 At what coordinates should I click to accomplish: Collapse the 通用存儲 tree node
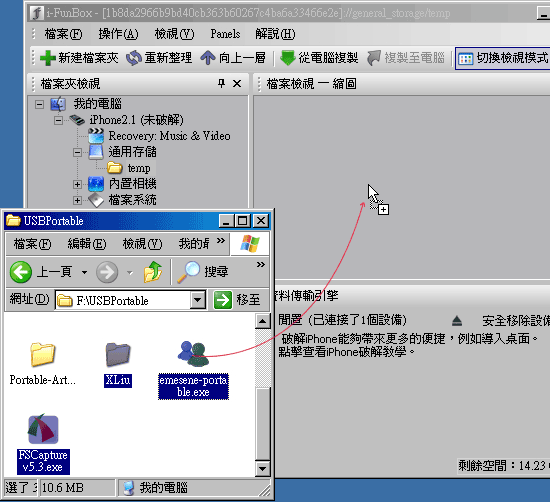(x=77, y=153)
